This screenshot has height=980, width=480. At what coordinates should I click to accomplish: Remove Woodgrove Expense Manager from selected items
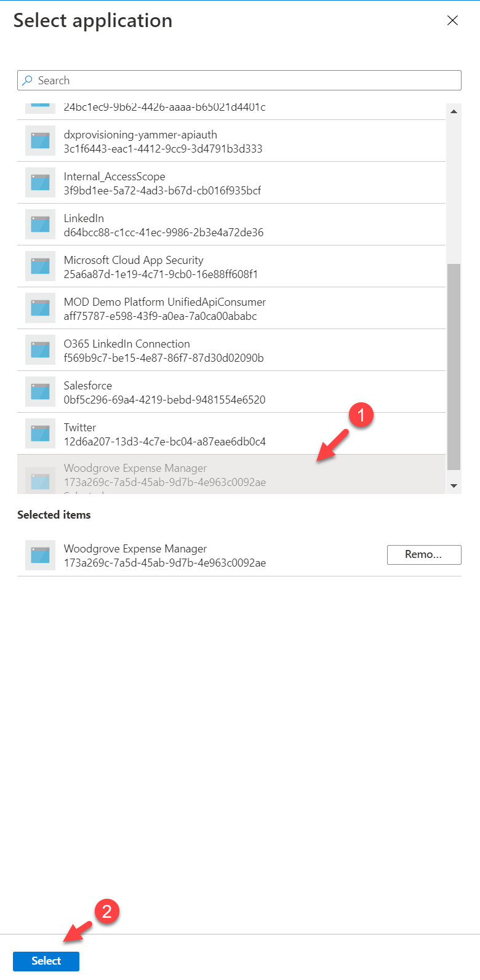(x=424, y=554)
